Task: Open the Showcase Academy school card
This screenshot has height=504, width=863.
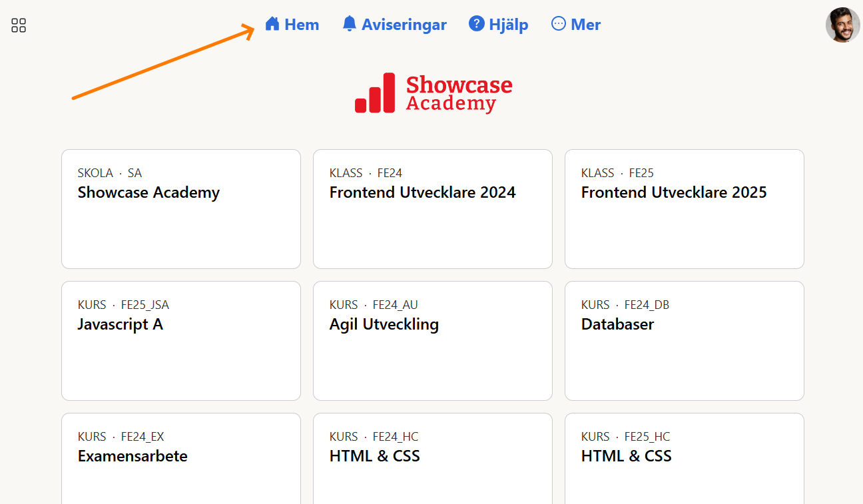Action: coord(181,209)
